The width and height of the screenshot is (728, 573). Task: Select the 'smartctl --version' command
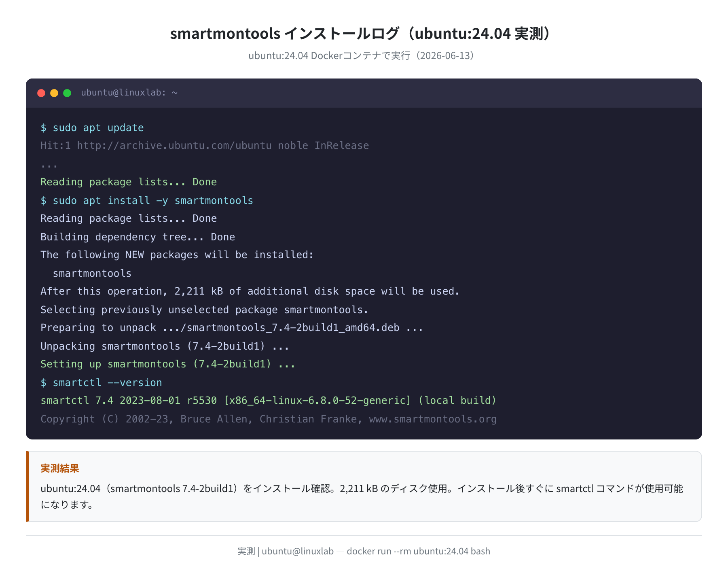coord(108,383)
